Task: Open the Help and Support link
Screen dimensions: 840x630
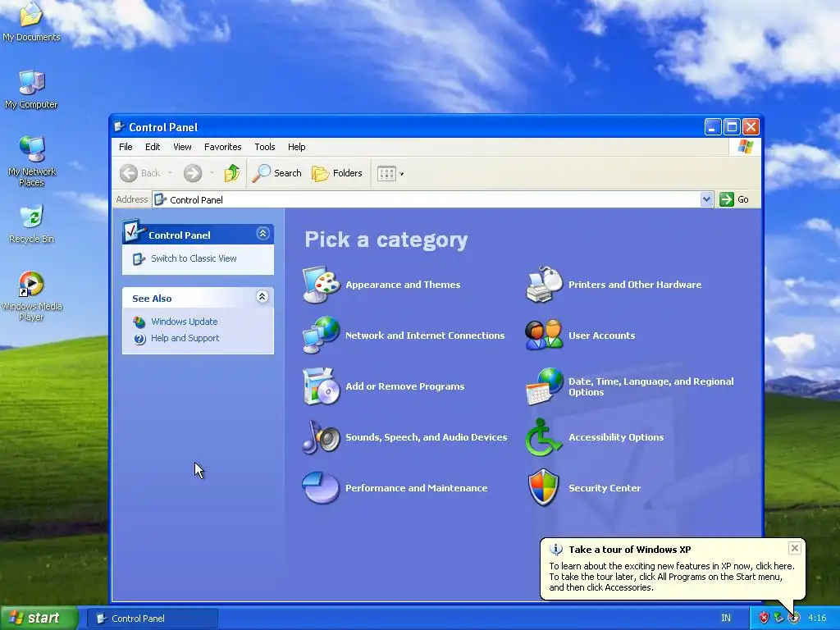Action: click(185, 338)
